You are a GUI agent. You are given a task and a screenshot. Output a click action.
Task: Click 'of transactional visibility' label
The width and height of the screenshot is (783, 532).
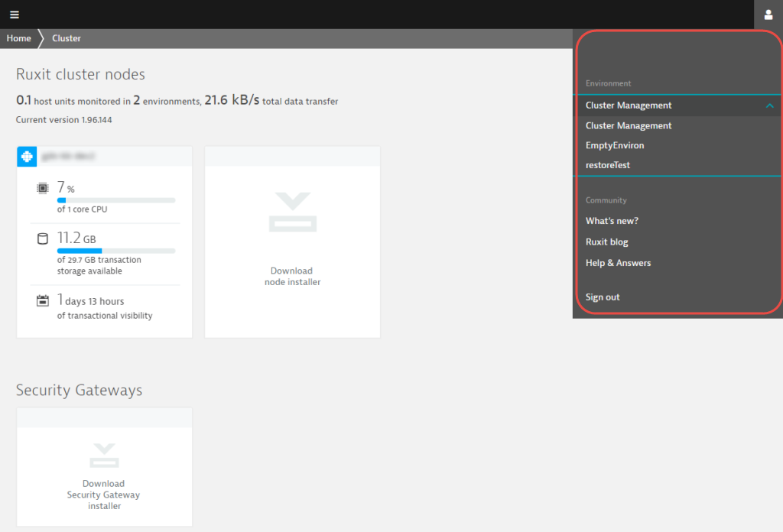105,316
